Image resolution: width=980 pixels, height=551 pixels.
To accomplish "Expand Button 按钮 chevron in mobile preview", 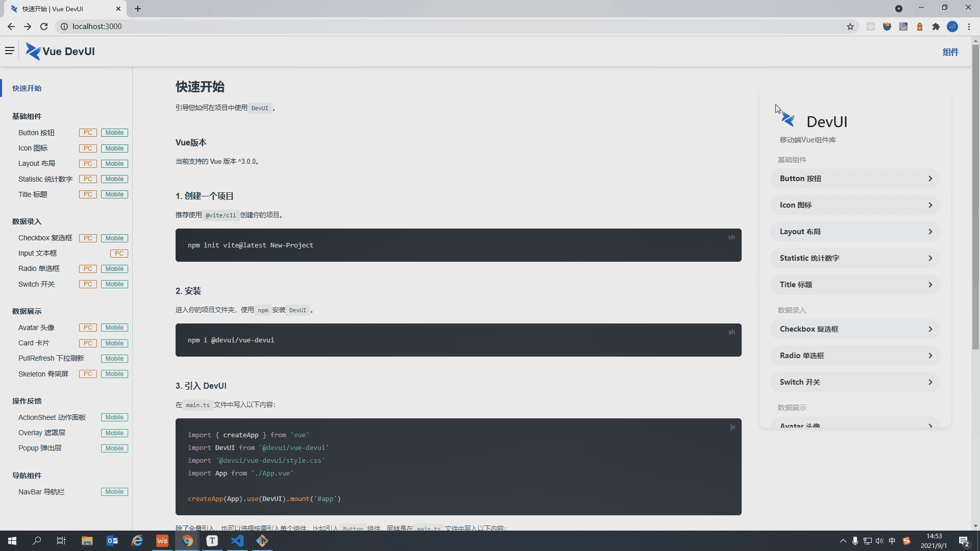I will point(930,179).
